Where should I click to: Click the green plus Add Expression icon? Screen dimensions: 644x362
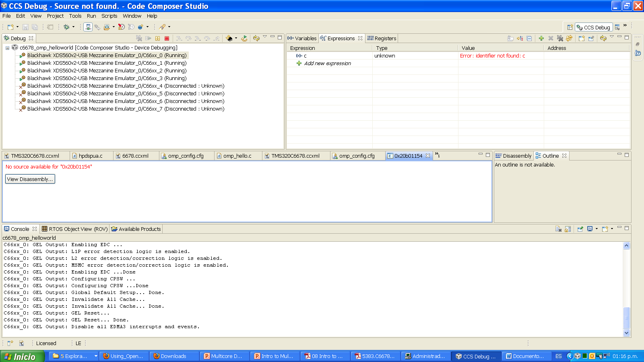pyautogui.click(x=541, y=38)
